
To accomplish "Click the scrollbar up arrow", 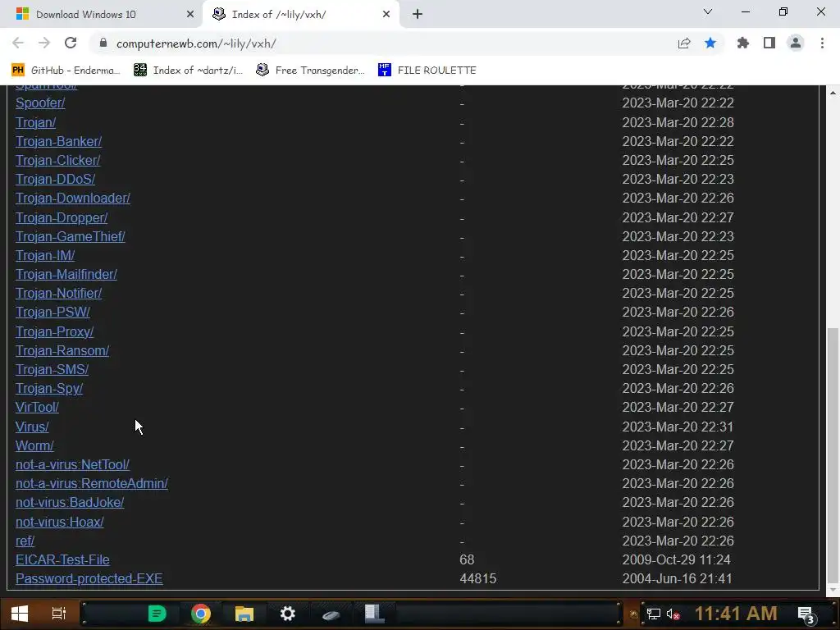I will pos(833,92).
